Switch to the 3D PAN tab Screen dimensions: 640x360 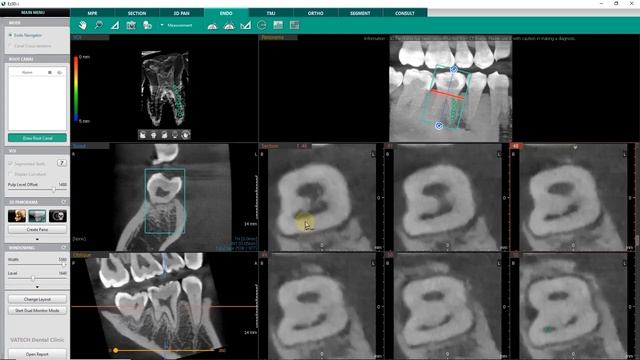pos(182,13)
